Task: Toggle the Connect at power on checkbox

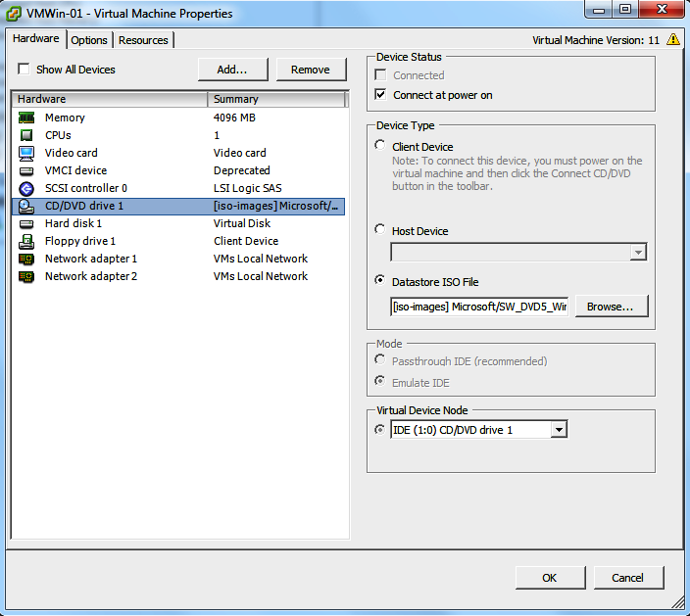Action: click(381, 95)
